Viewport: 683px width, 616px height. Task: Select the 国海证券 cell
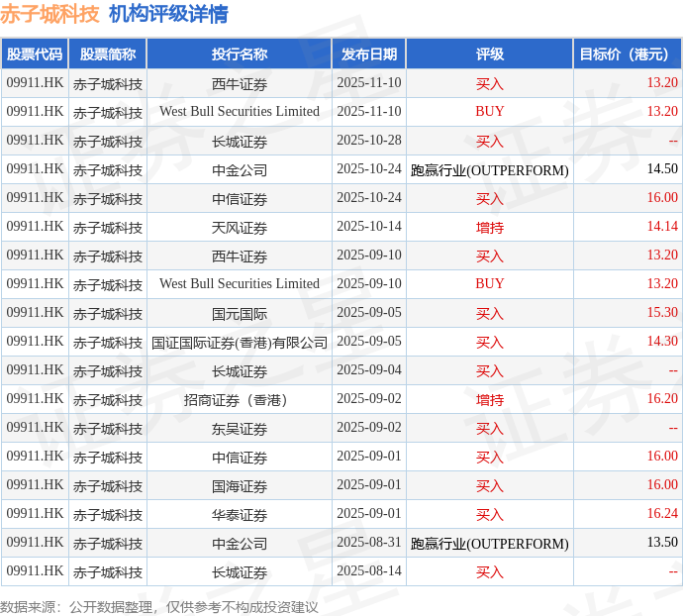pos(240,486)
